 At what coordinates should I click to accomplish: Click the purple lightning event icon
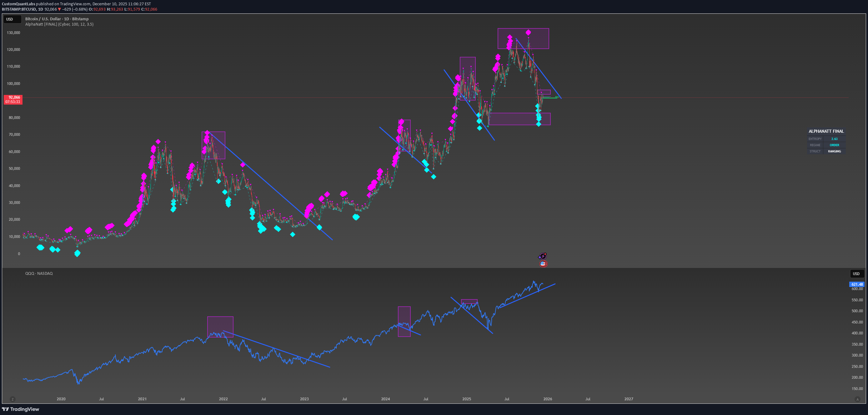[543, 256]
